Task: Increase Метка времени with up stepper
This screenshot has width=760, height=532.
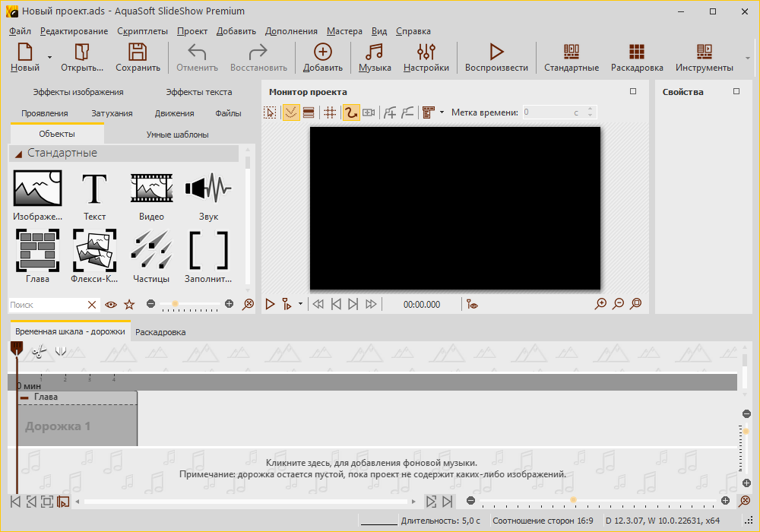Action: (x=590, y=109)
